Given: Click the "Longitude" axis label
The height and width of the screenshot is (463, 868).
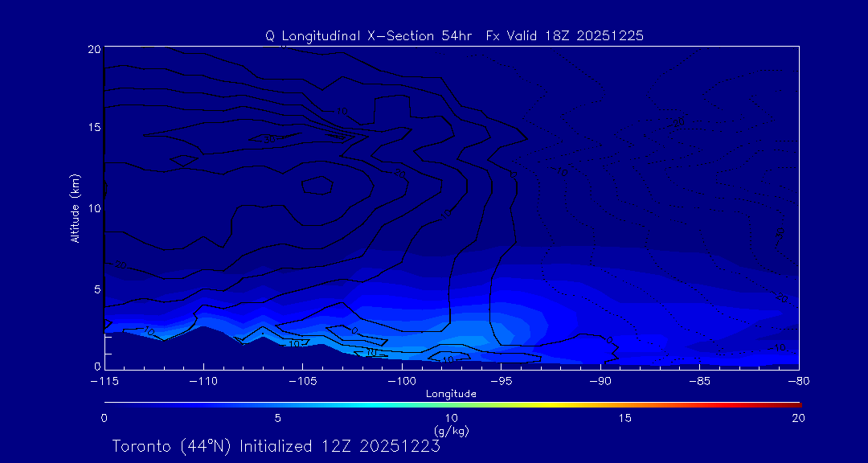Looking at the screenshot, I should tap(451, 394).
